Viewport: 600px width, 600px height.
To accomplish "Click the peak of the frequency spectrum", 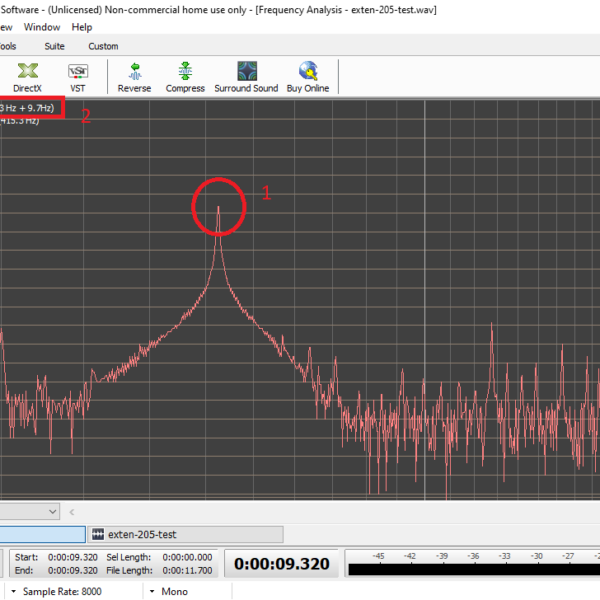I will pos(219,207).
